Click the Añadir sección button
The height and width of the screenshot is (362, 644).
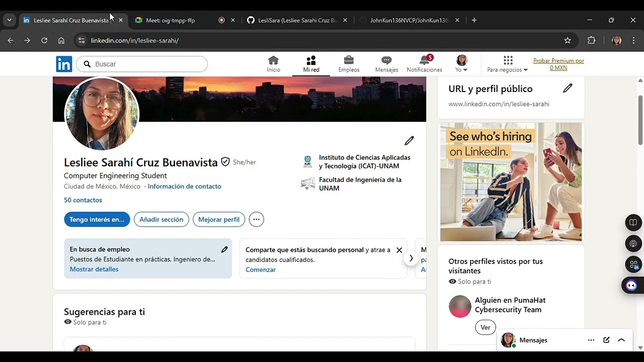click(x=162, y=219)
